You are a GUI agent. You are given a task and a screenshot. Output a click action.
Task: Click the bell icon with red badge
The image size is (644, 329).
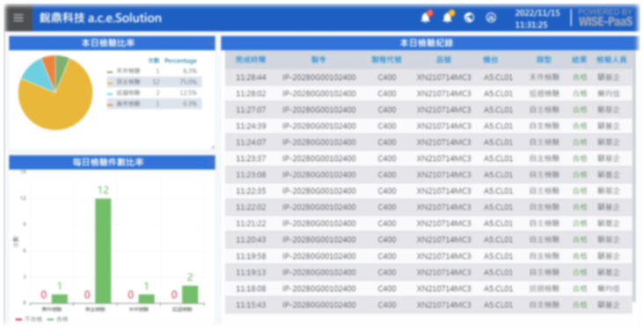[426, 18]
